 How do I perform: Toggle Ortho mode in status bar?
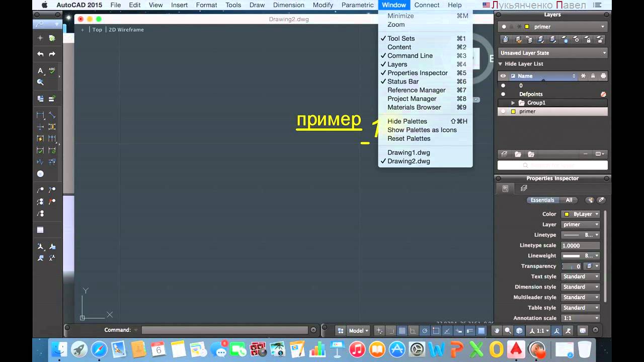(413, 330)
